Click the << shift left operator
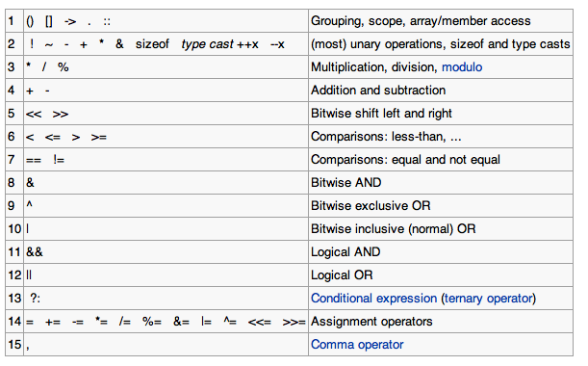 coord(34,114)
